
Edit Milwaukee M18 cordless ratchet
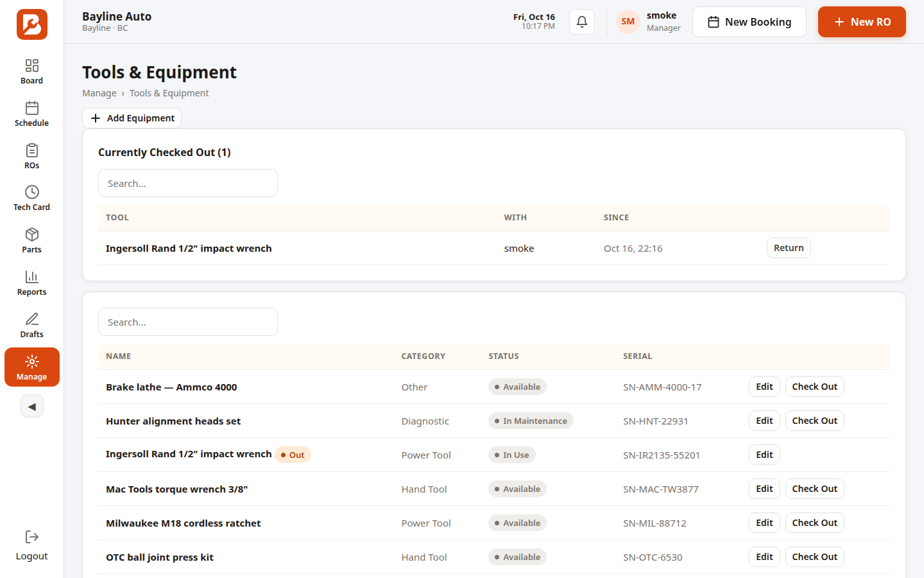coord(764,523)
